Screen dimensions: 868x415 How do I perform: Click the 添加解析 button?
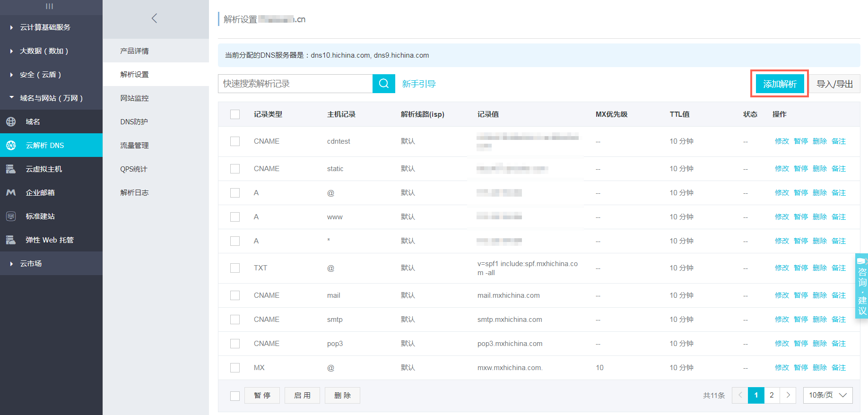click(x=780, y=84)
